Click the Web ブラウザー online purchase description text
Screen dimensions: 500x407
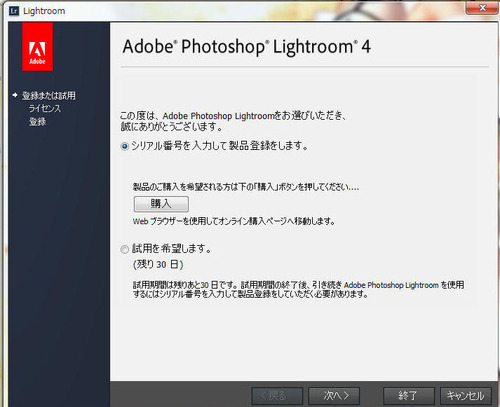tap(234, 221)
